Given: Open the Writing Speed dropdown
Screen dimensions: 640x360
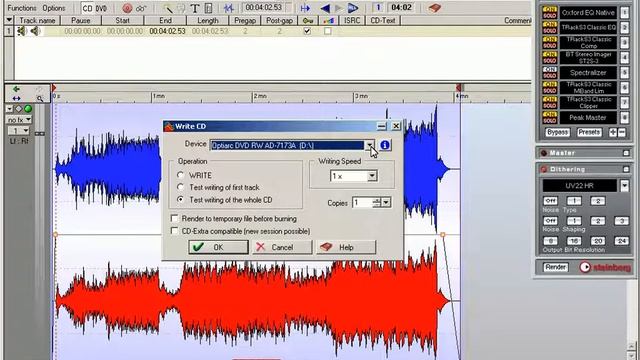Looking at the screenshot, I should click(x=372, y=176).
